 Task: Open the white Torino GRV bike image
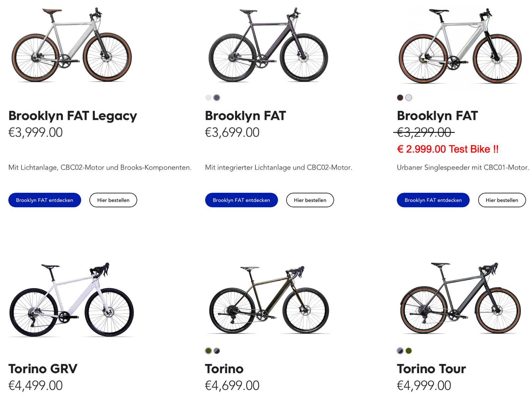[x=72, y=300]
